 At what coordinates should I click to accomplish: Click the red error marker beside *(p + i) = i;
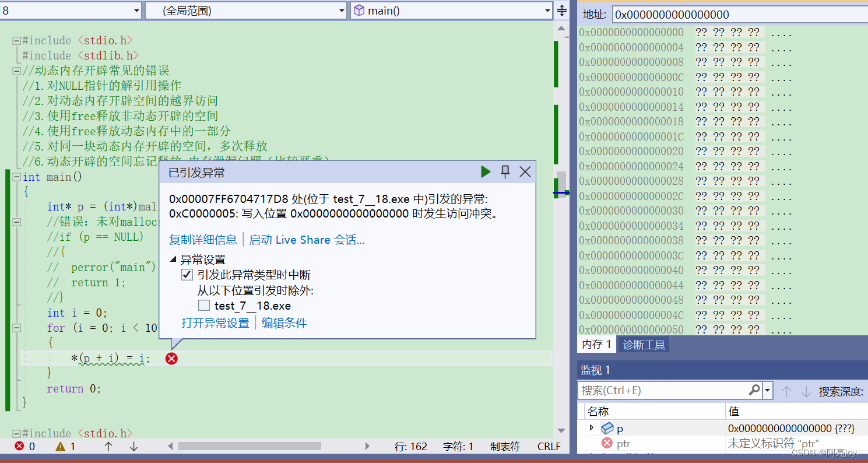171,359
